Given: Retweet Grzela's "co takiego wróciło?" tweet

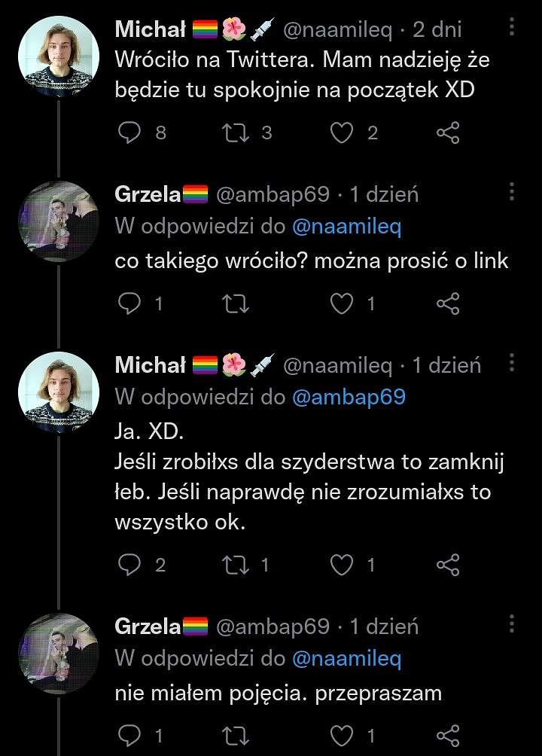Looking at the screenshot, I should 236,303.
